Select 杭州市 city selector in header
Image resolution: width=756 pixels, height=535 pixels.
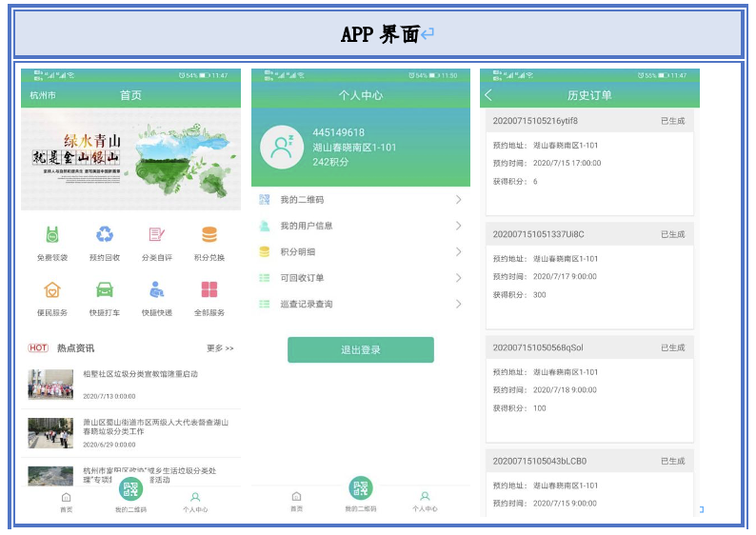pyautogui.click(x=43, y=95)
